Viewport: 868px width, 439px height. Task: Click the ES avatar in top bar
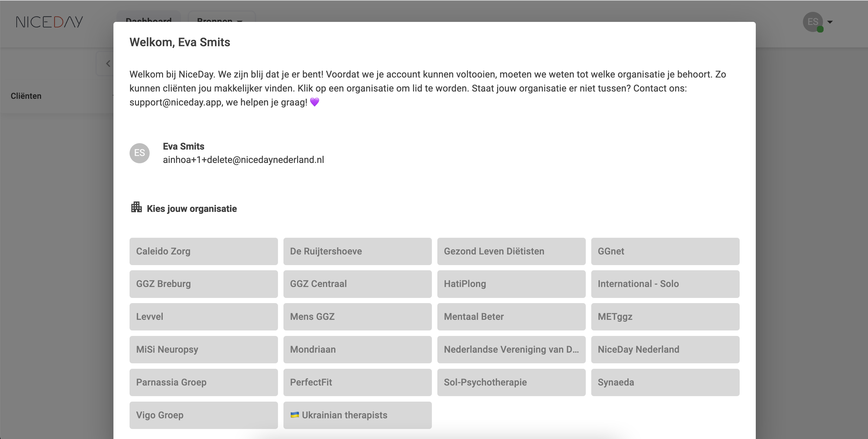tap(812, 22)
